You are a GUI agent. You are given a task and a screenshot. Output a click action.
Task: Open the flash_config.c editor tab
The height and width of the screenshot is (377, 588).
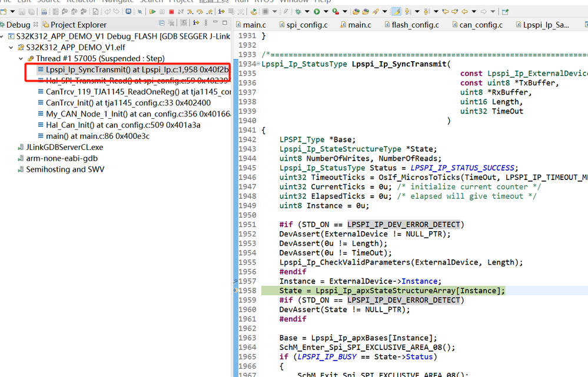[x=411, y=25]
